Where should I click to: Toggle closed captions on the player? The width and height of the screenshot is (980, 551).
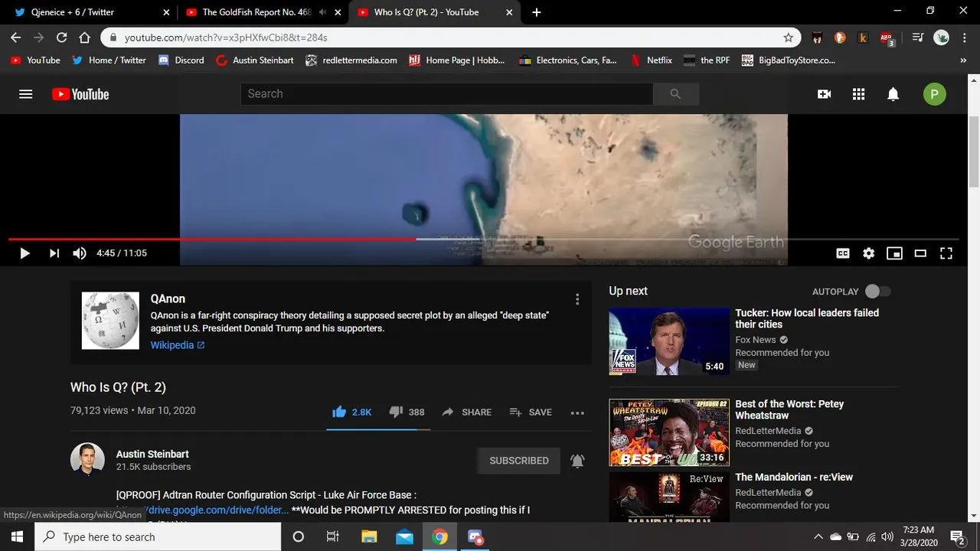(843, 253)
